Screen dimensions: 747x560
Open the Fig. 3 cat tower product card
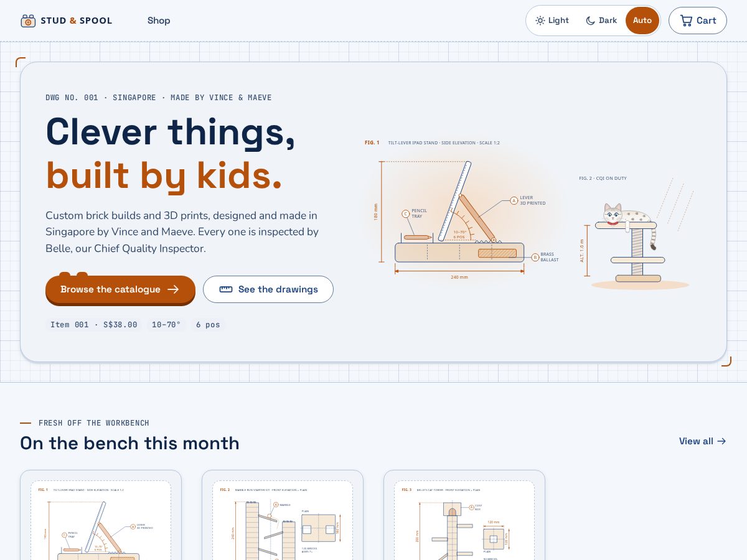coord(464,515)
